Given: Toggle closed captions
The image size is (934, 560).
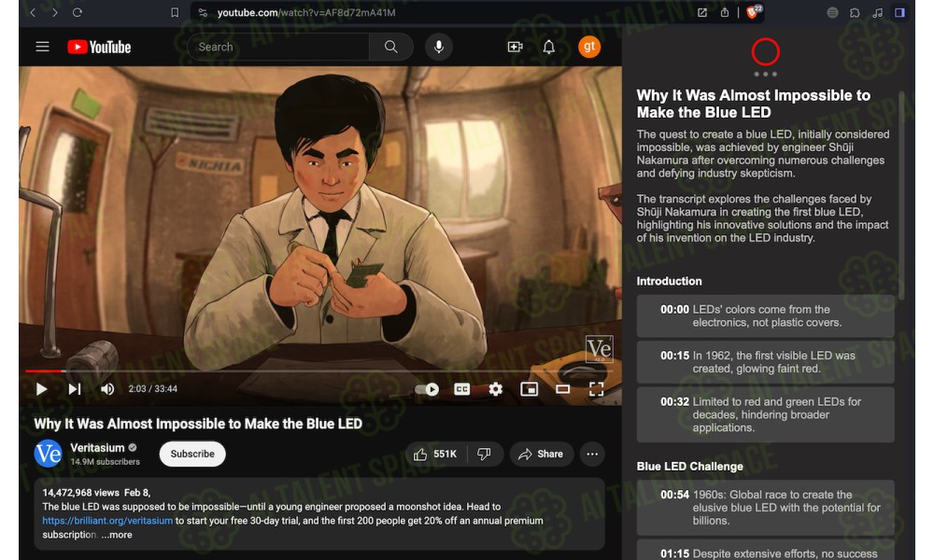Looking at the screenshot, I should click(461, 389).
